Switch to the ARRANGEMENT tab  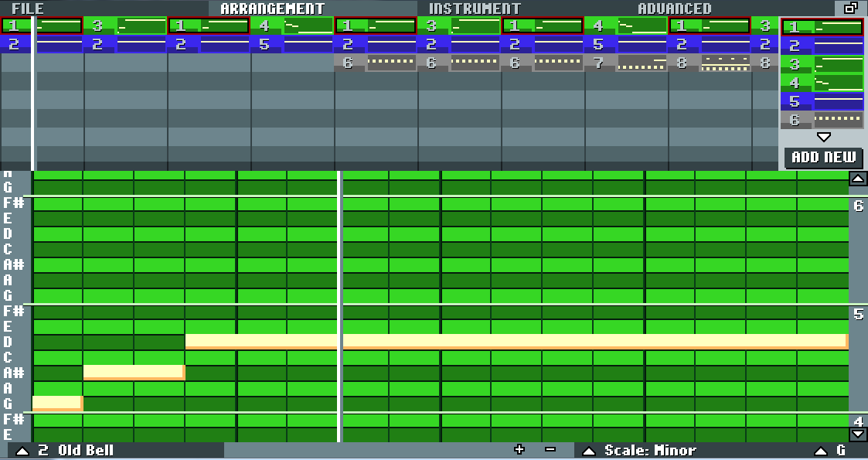coord(272,9)
